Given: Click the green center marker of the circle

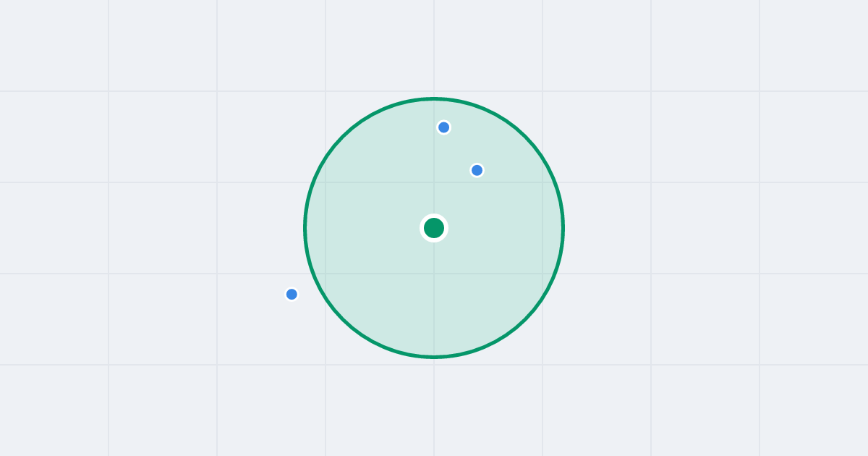Looking at the screenshot, I should pos(434,228).
